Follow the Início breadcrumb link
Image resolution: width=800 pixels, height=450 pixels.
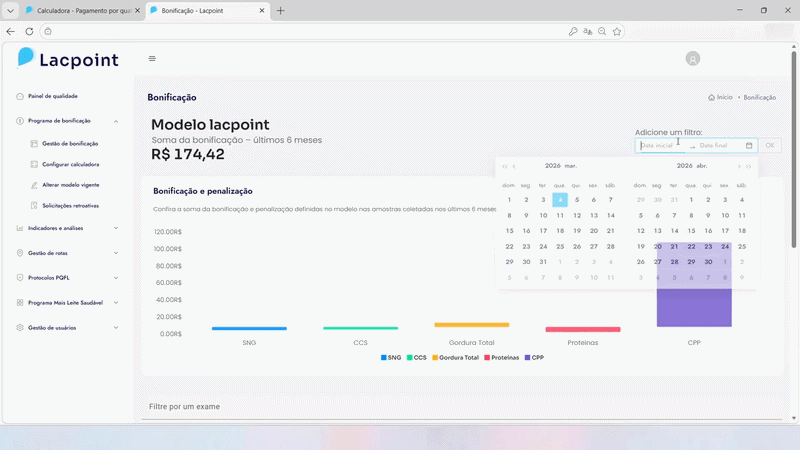724,97
